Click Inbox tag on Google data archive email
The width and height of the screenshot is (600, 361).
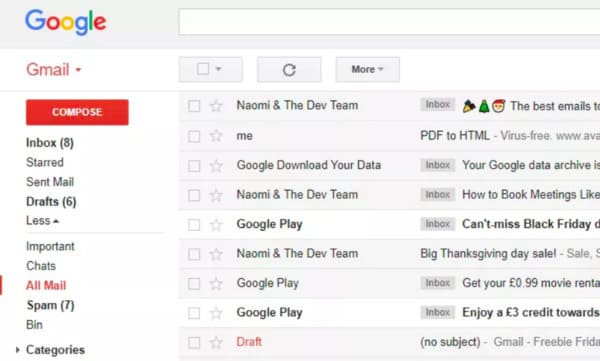[438, 165]
